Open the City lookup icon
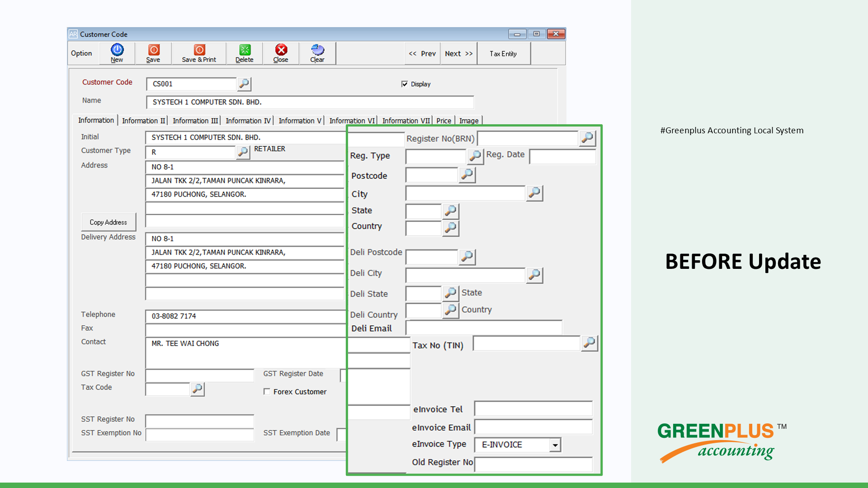 click(x=534, y=193)
